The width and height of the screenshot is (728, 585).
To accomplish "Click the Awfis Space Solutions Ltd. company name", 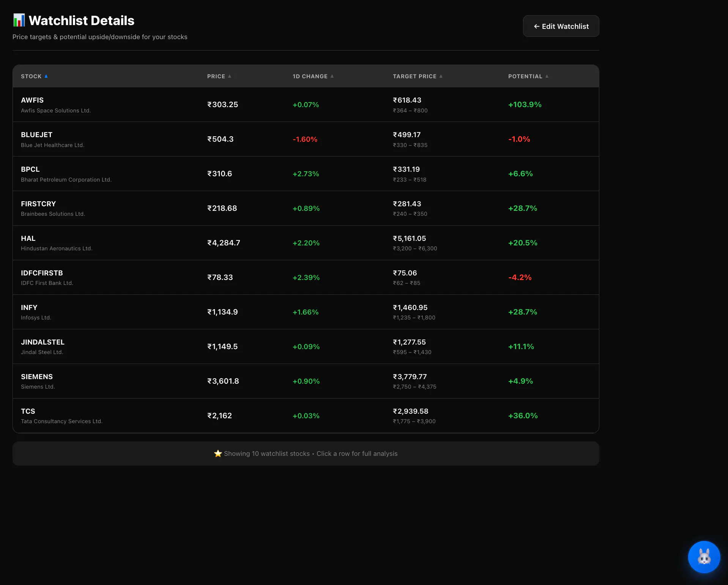I will pos(56,111).
